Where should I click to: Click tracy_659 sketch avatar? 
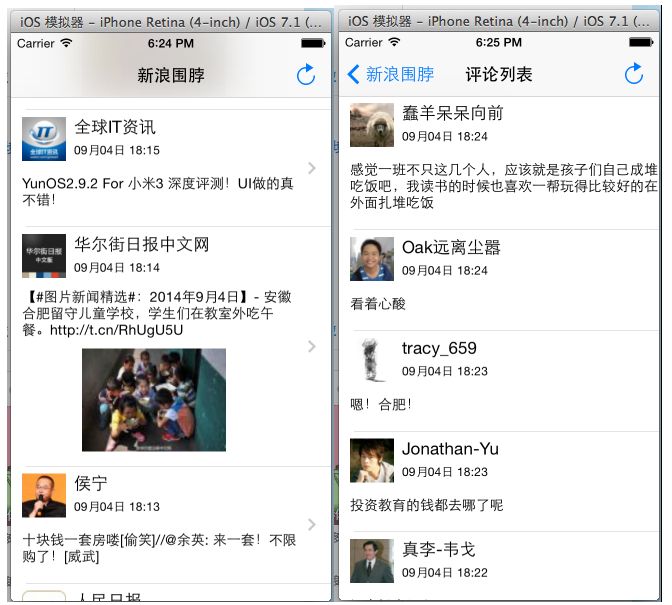coord(372,359)
